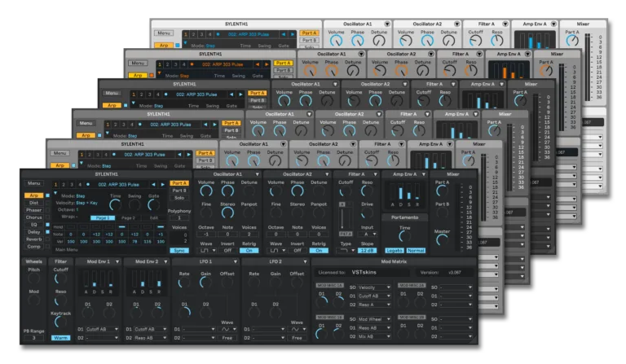Toggle the Arp enable checkbox in front window
Screen dimensions: 626x364
47,195
